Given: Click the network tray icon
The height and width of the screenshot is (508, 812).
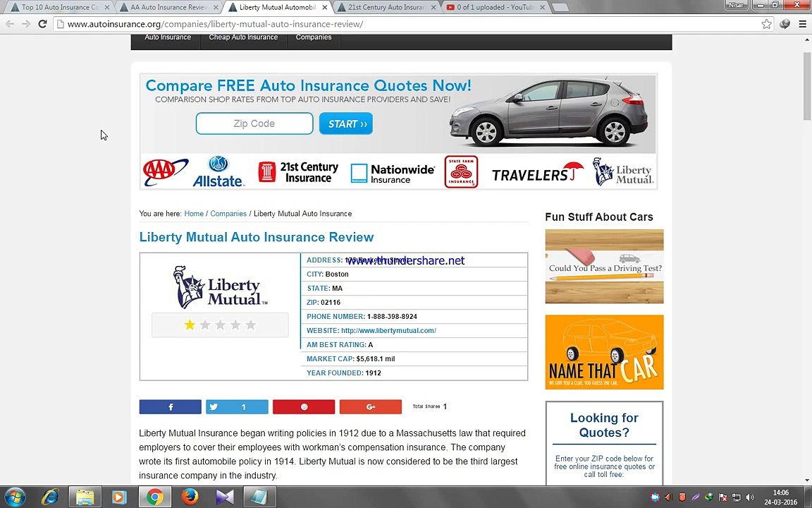Looking at the screenshot, I should 736,497.
